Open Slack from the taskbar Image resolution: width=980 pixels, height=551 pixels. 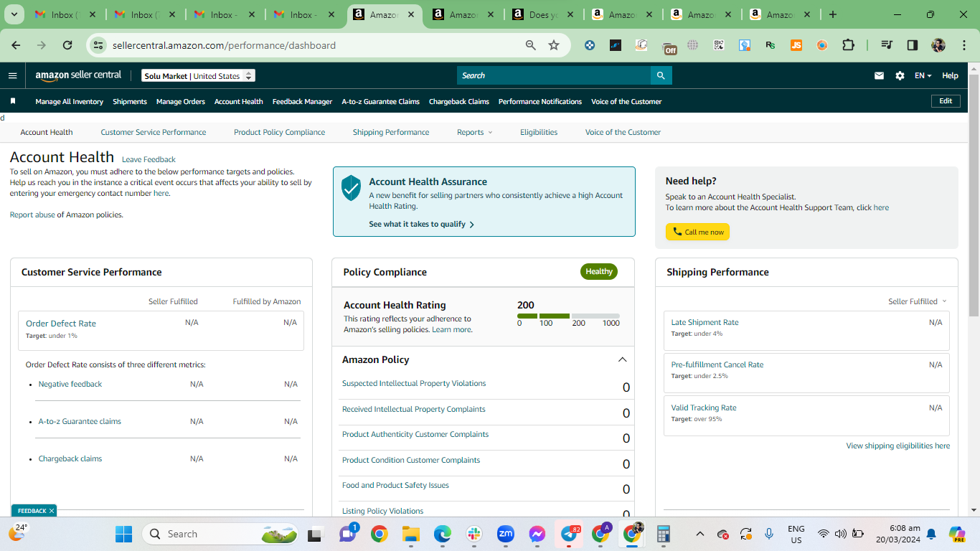tap(474, 534)
